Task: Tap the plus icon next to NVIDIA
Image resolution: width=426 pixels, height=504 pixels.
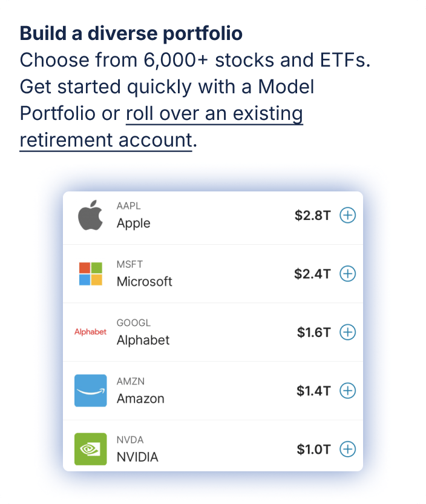Action: [x=347, y=449]
